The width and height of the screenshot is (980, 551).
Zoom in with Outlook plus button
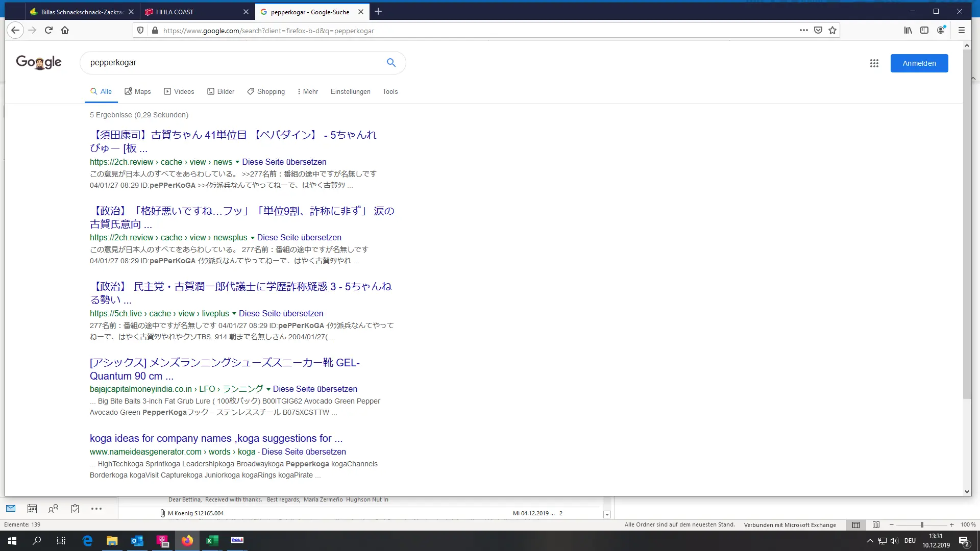click(951, 524)
